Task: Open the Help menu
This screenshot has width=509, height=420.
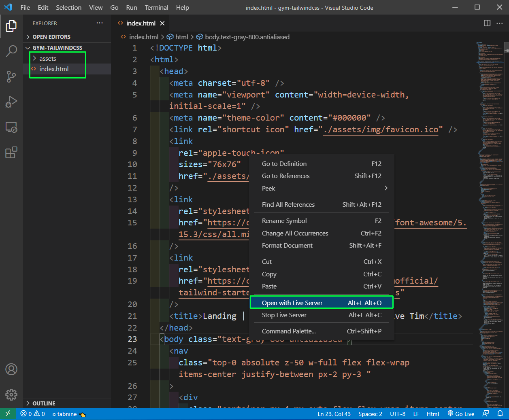Action: pos(182,7)
